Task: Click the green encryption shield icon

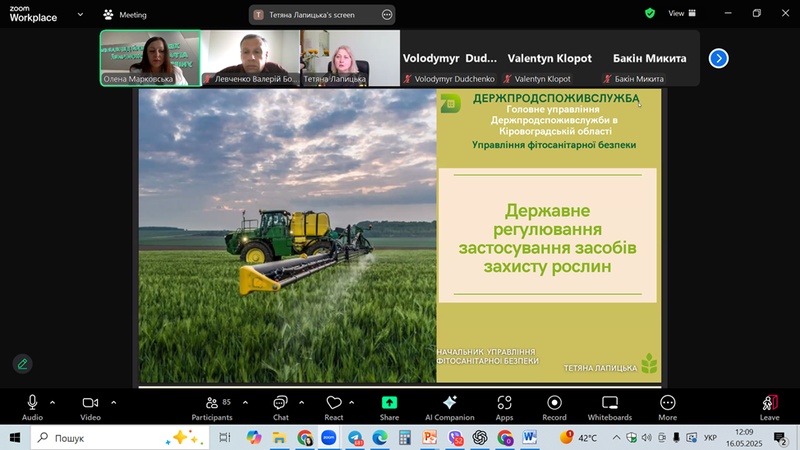Action: click(x=650, y=13)
